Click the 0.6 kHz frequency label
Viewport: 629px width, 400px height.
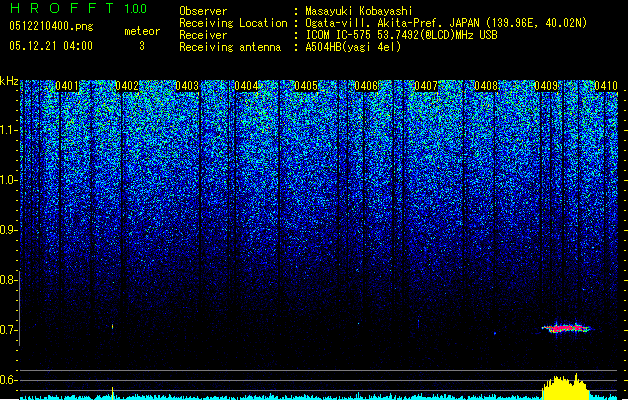pos(9,380)
